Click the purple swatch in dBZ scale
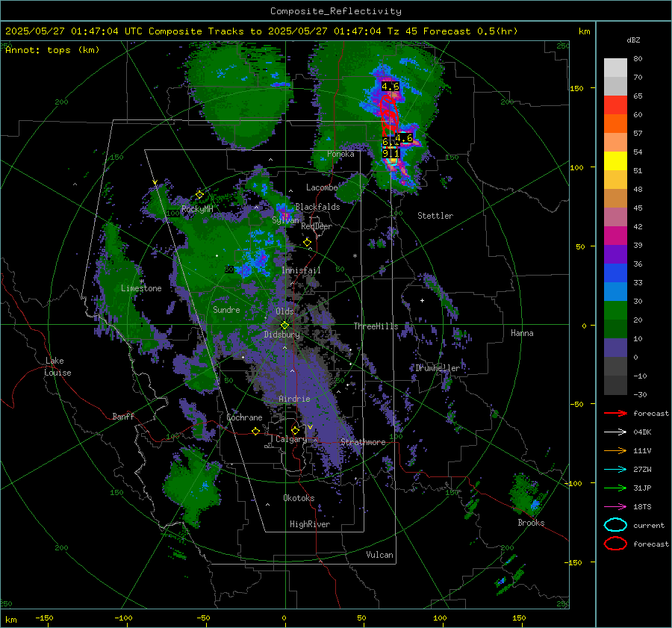 click(x=615, y=254)
